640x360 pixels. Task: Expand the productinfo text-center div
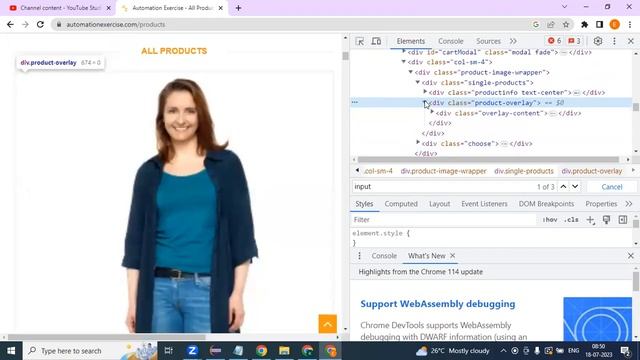[x=425, y=92]
